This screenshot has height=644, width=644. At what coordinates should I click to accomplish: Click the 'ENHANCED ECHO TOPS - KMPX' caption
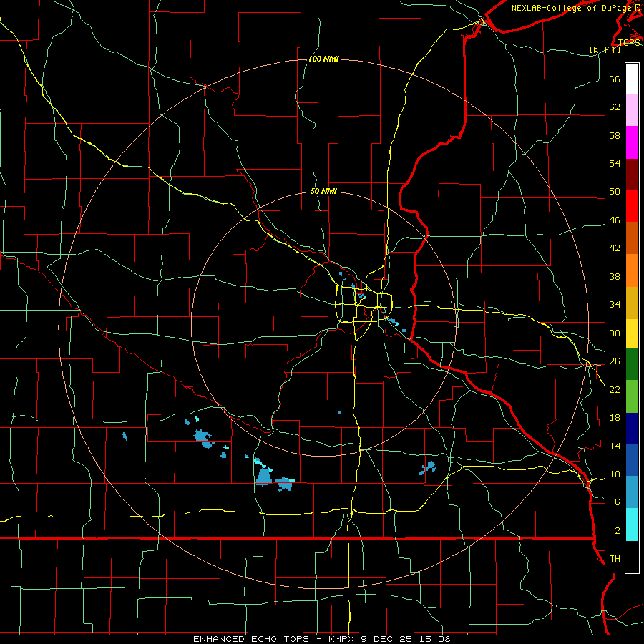point(273,639)
